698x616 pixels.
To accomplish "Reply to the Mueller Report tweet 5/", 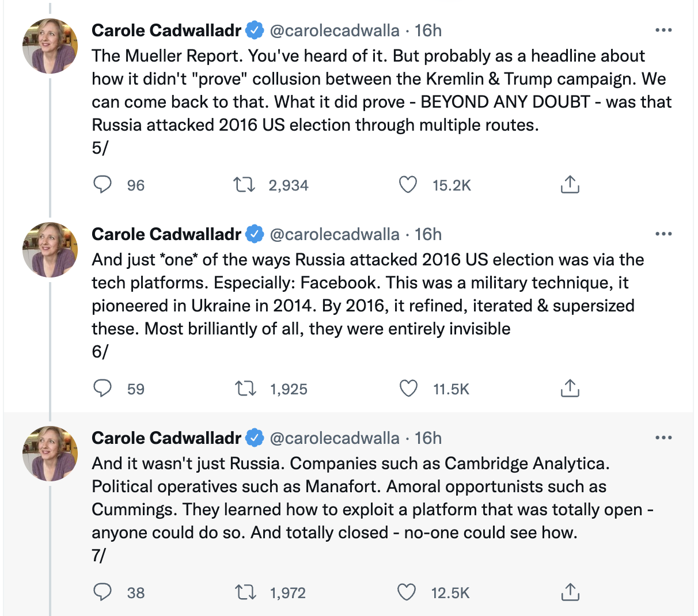I will [x=103, y=185].
